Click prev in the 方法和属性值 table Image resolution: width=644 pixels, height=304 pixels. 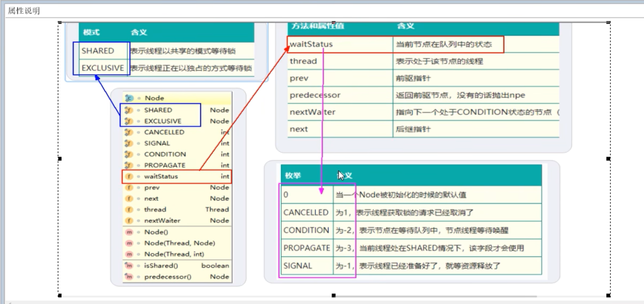click(x=299, y=78)
